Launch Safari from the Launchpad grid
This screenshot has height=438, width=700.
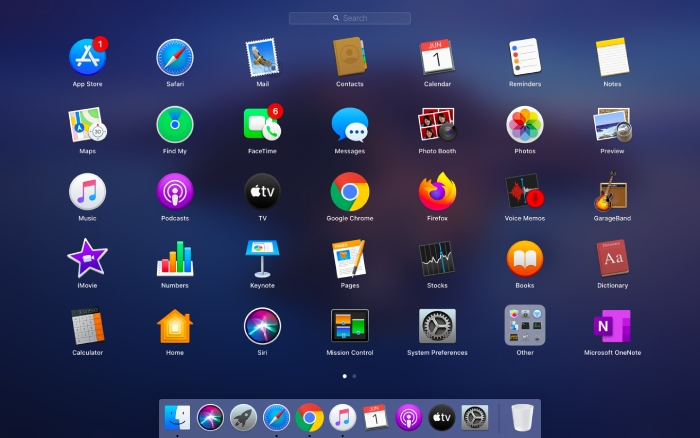(175, 57)
